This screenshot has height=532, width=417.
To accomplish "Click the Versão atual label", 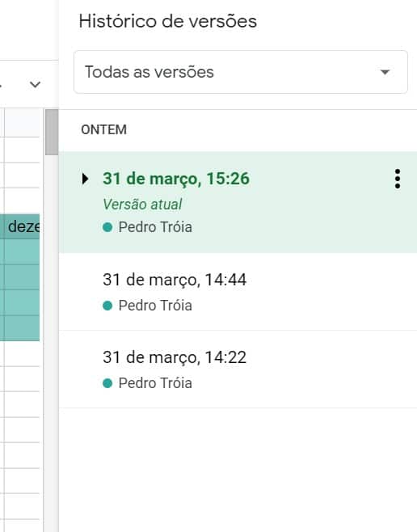I will (x=142, y=205).
